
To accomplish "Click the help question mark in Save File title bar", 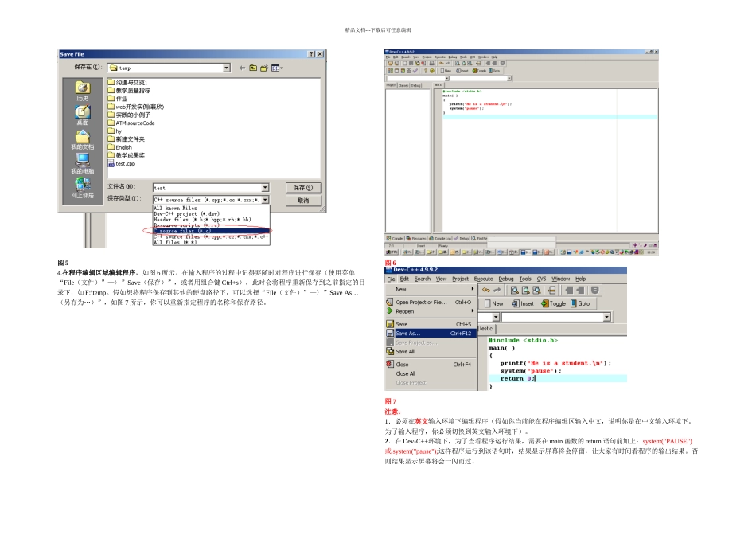I will click(x=311, y=54).
